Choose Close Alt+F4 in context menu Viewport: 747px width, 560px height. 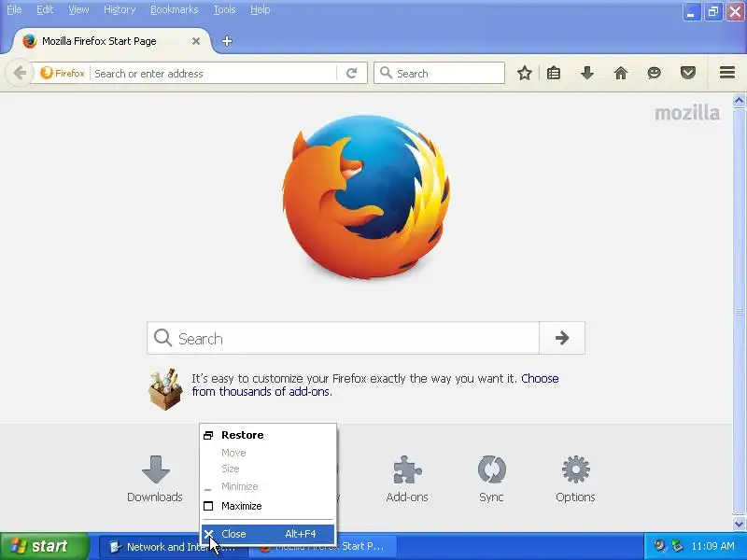click(268, 534)
